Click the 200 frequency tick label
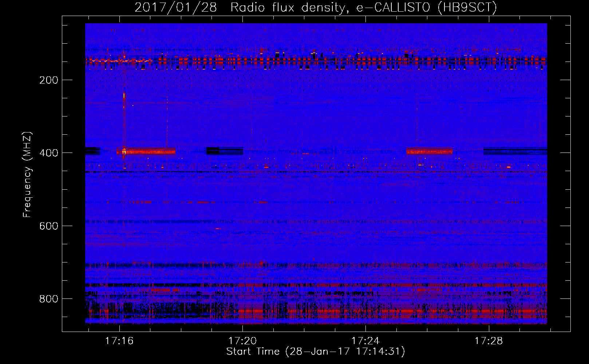589x364 pixels. click(49, 80)
